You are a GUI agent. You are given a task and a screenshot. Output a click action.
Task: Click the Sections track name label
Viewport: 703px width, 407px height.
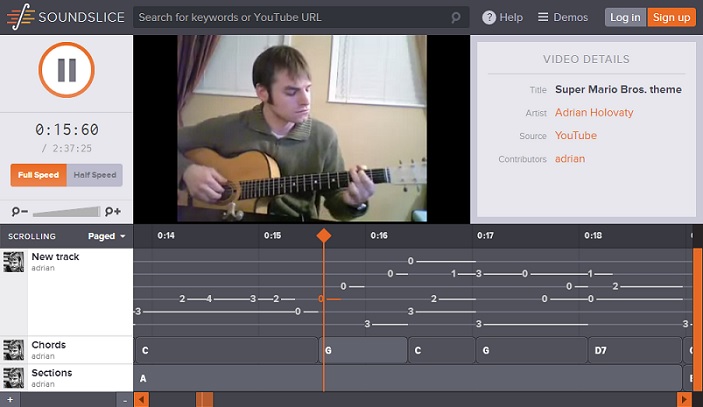[52, 372]
